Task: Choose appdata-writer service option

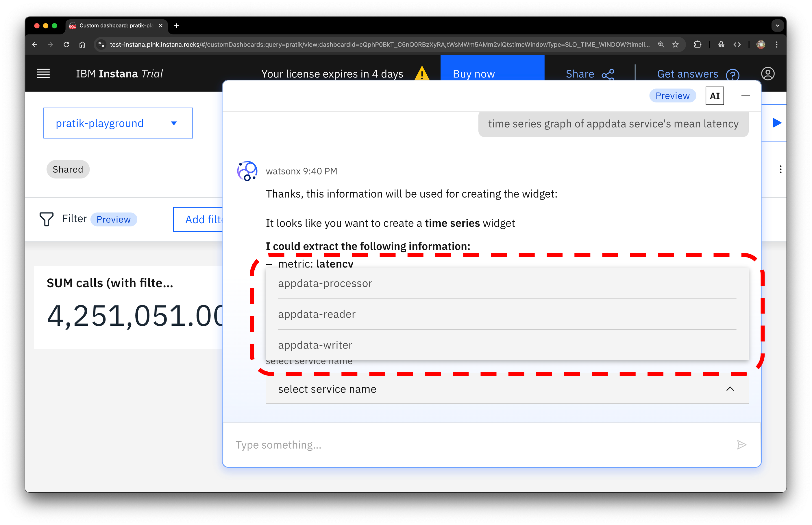Action: tap(315, 345)
